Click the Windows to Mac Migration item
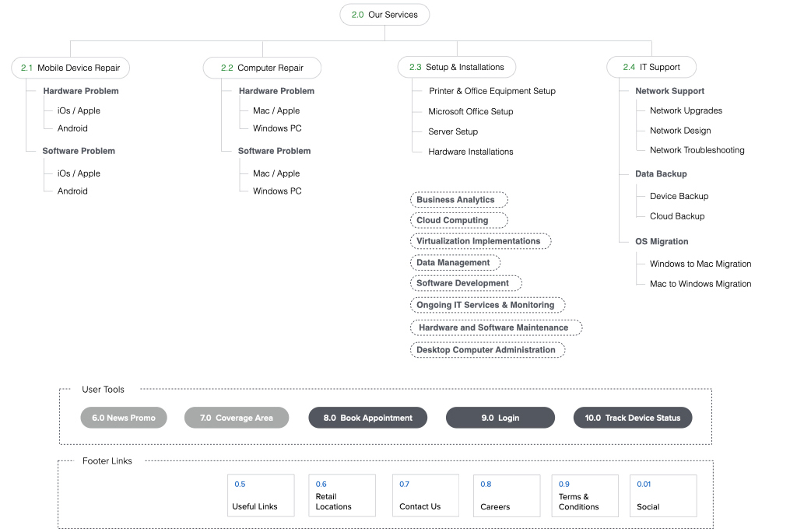Screen dimensions: 797x532 tap(700, 264)
